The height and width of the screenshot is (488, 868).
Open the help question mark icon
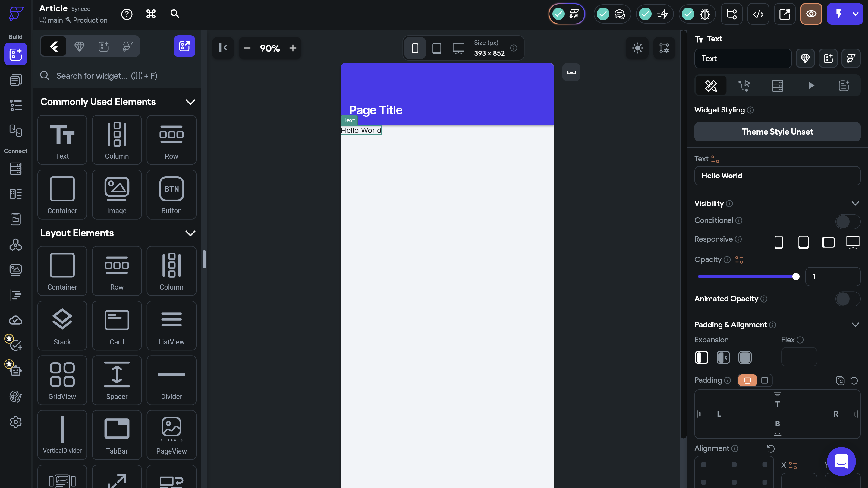pos(127,14)
